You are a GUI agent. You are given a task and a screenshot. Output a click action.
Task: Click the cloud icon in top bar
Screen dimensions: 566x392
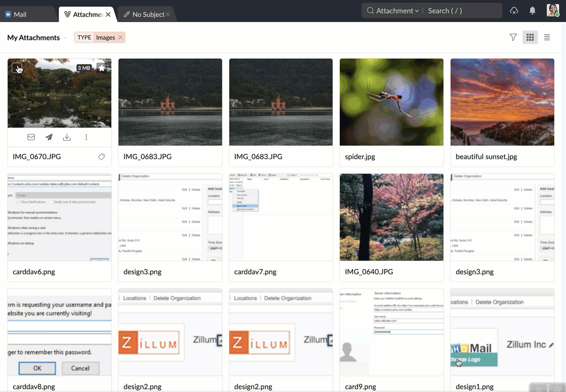514,11
